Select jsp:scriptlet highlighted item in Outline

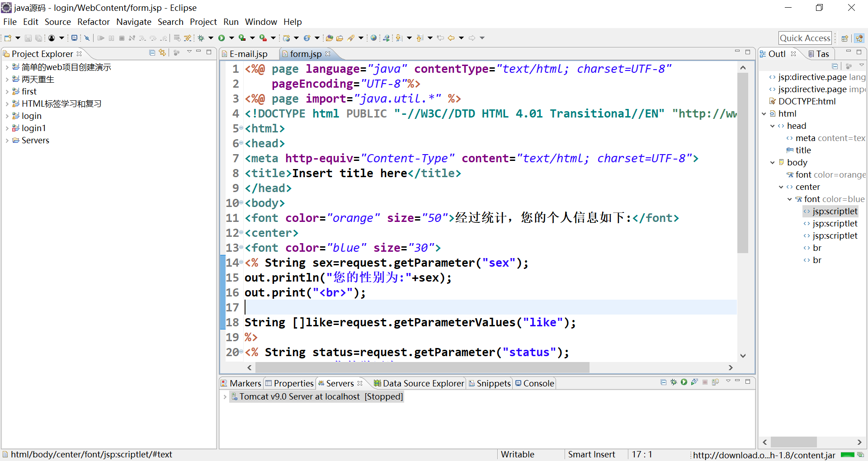[830, 212]
